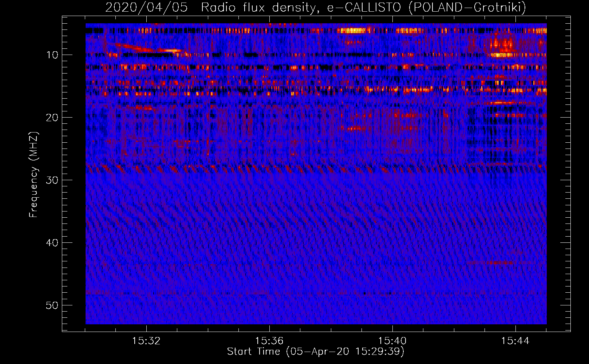
Task: Click the frequency tick label "50"
Action: 52,305
